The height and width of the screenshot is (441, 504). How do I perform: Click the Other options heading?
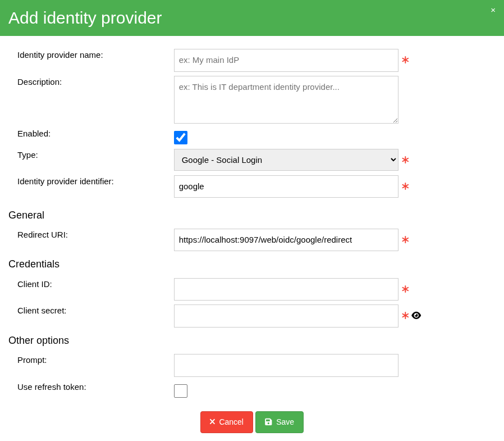coord(39,340)
